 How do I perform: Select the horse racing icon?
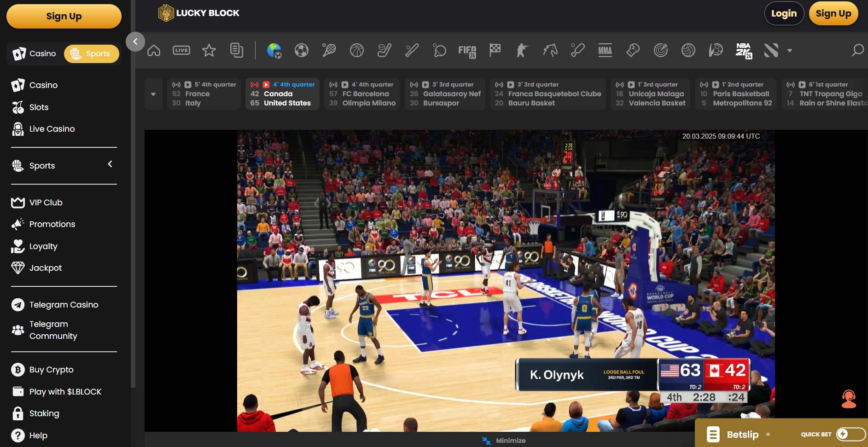pos(550,50)
